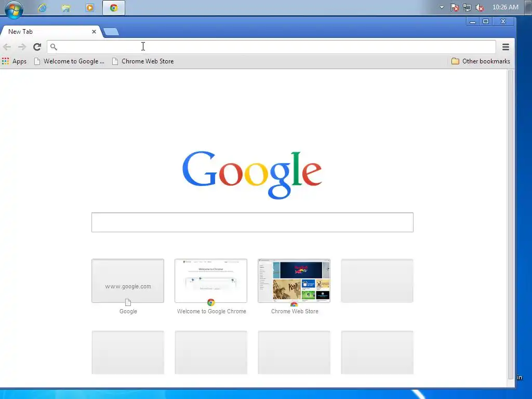Open Windows Media Player taskbar icon
532x399 pixels.
point(90,8)
